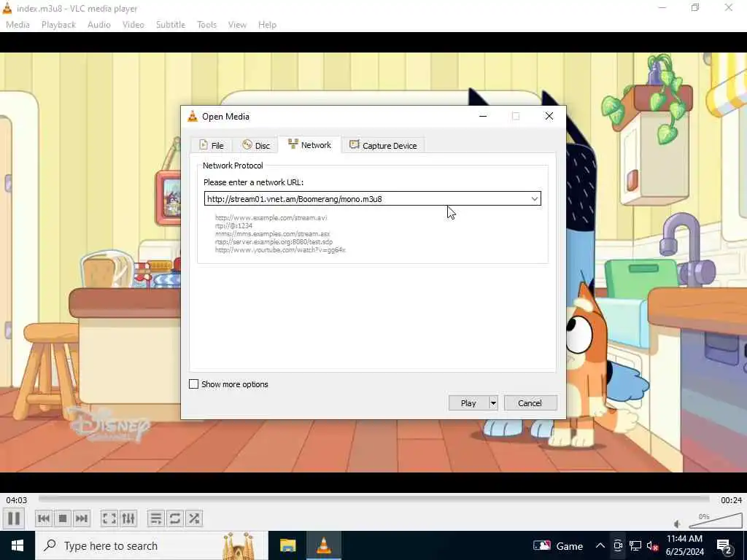
Task: Click the VLC cone icon in main title bar
Action: coord(7,8)
